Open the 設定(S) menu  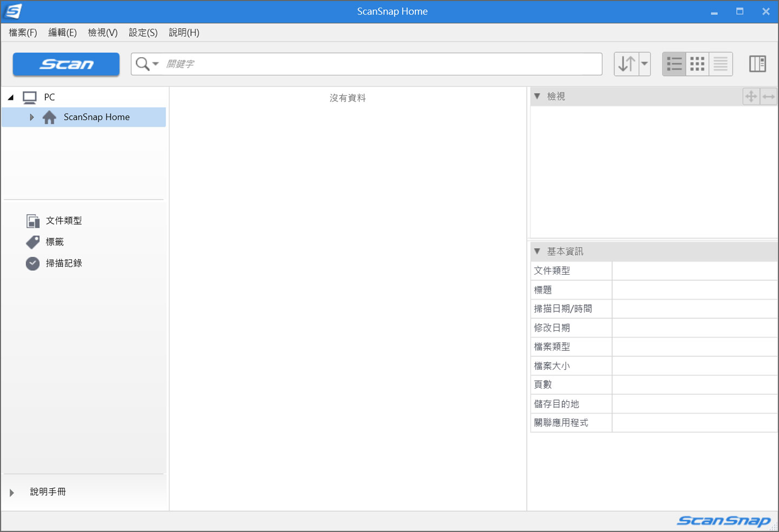tap(142, 32)
